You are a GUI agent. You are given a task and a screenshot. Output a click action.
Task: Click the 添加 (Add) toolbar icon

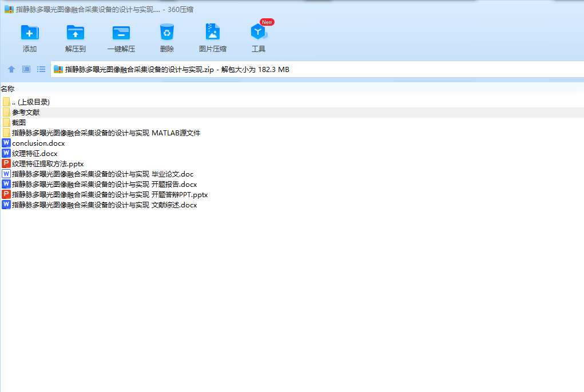[x=30, y=33]
